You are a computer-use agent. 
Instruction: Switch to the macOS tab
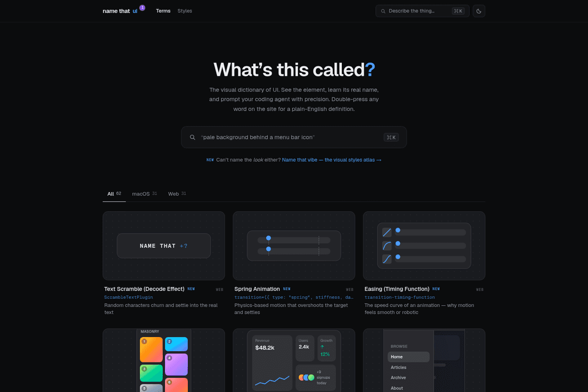pyautogui.click(x=144, y=194)
